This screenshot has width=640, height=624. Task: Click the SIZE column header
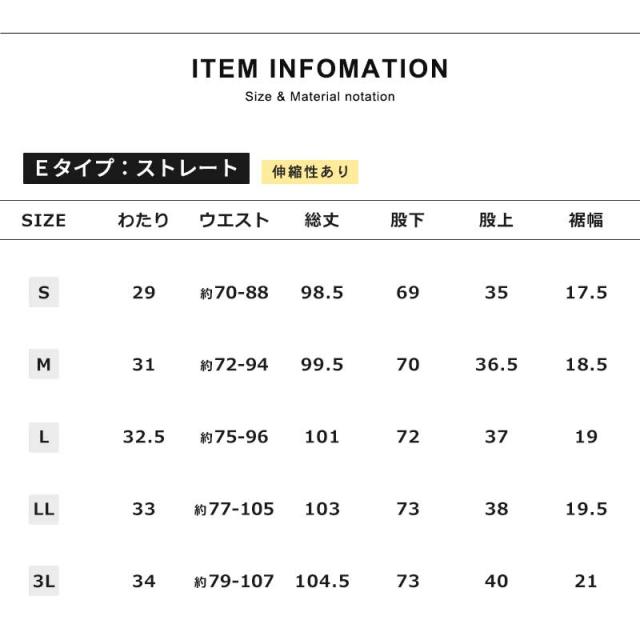pyautogui.click(x=44, y=221)
